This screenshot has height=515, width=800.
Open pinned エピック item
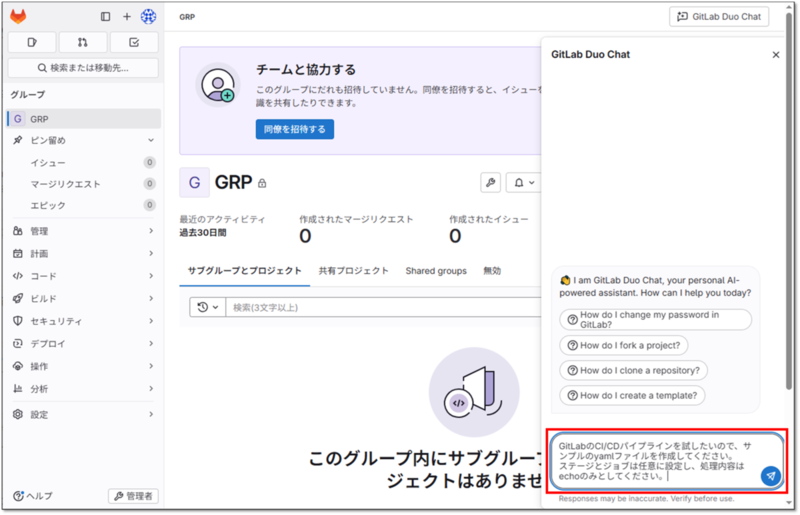[84, 205]
